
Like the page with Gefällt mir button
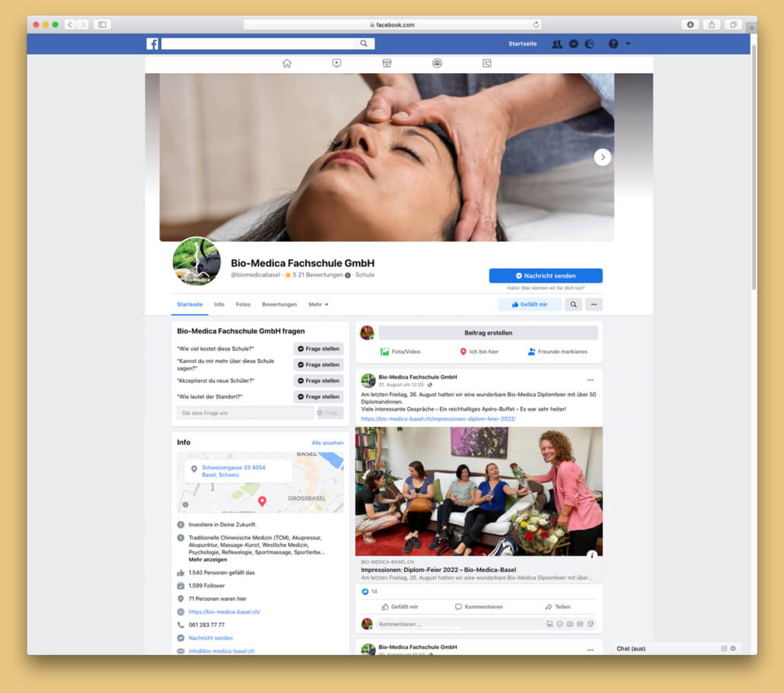pos(530,304)
